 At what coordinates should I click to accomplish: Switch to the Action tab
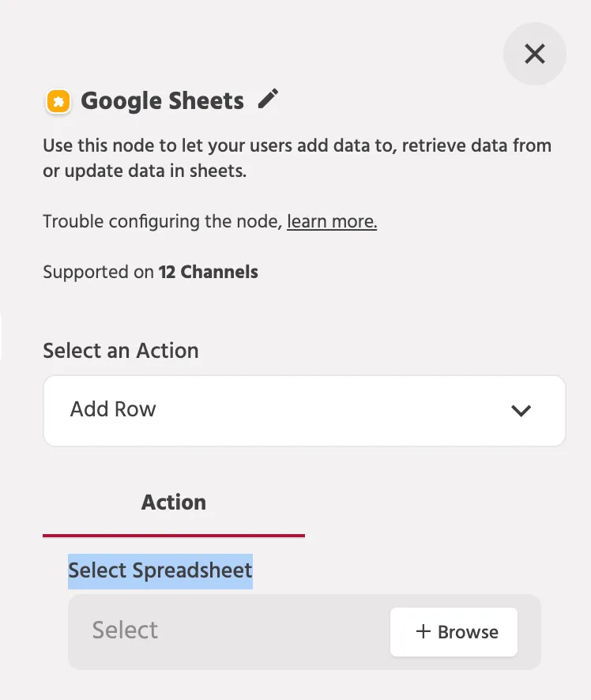point(174,502)
